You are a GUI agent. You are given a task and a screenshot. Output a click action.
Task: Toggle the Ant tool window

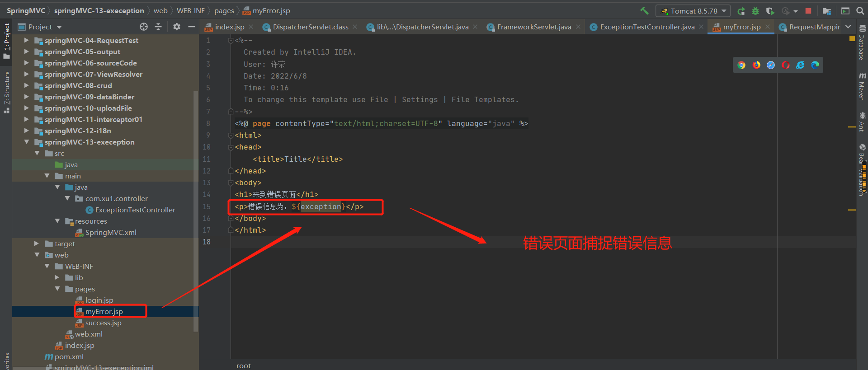click(862, 122)
